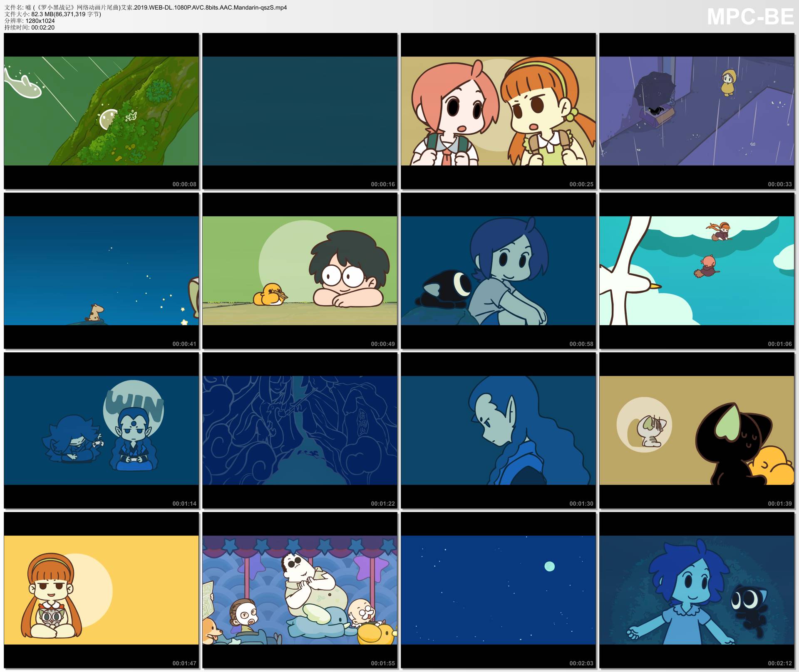The width and height of the screenshot is (799, 672).
Task: Open the starry sea frame at 00:00:41
Action: pyautogui.click(x=102, y=271)
